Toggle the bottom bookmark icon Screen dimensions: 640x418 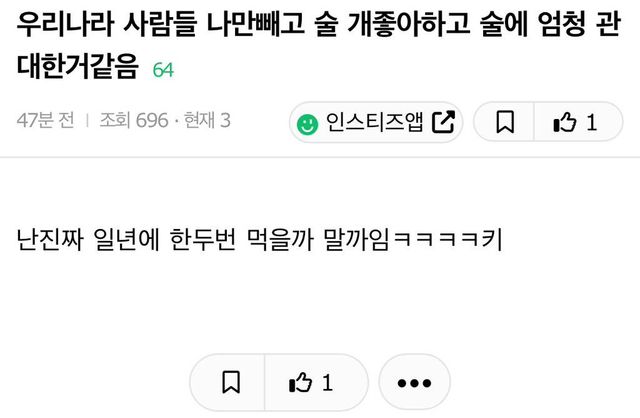pyautogui.click(x=231, y=382)
